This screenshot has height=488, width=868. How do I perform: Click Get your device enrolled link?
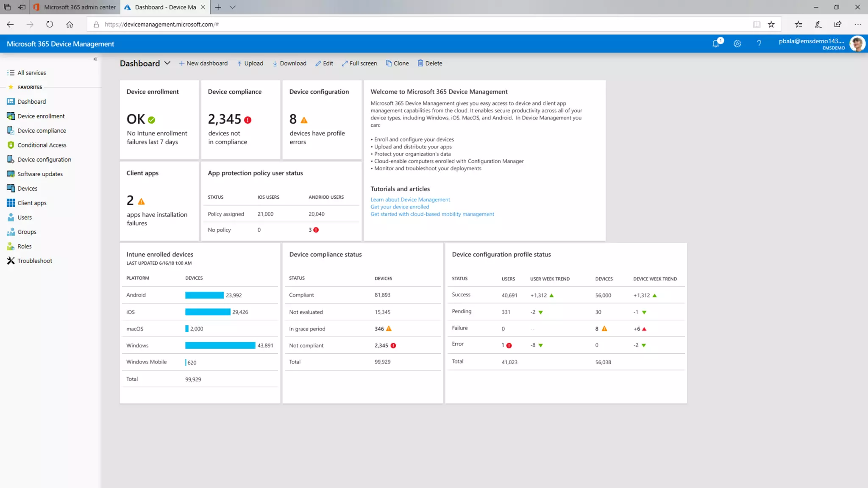399,207
